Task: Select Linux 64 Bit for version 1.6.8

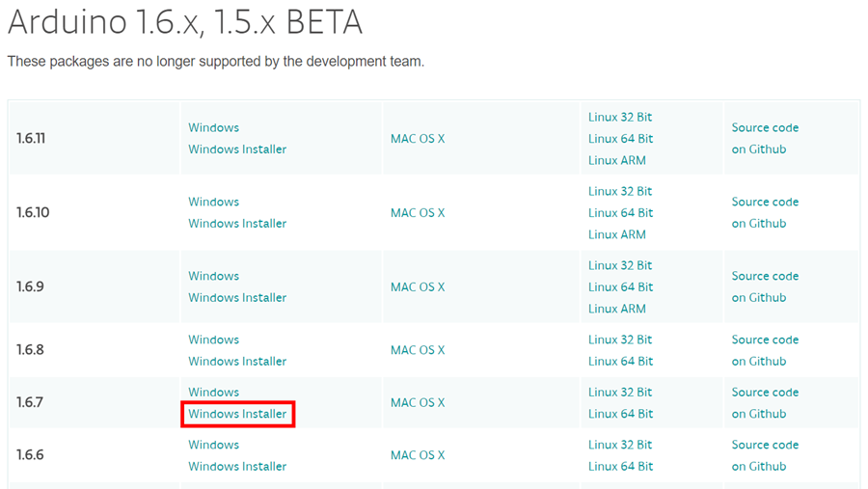Action: [x=620, y=361]
